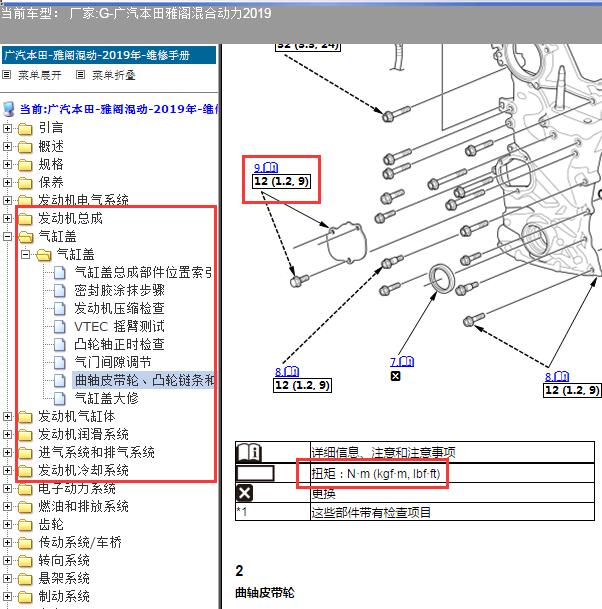Open 密封胶涂抹步骤 page

tap(119, 291)
